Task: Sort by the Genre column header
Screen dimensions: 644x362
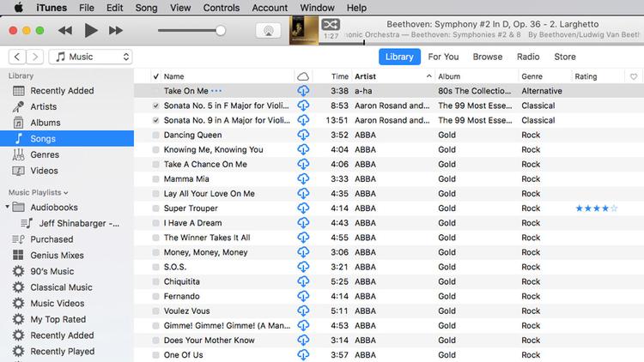Action: click(544, 76)
